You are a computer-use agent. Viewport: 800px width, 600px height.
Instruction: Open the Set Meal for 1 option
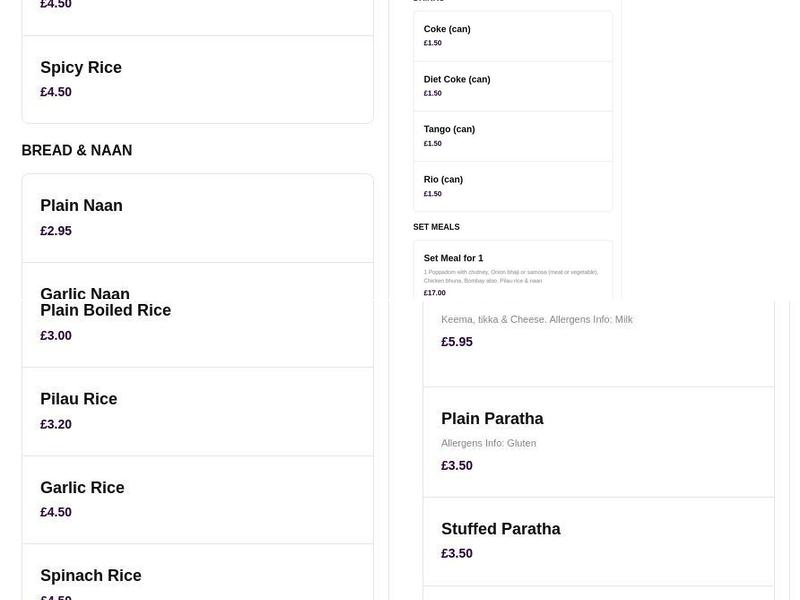click(512, 270)
